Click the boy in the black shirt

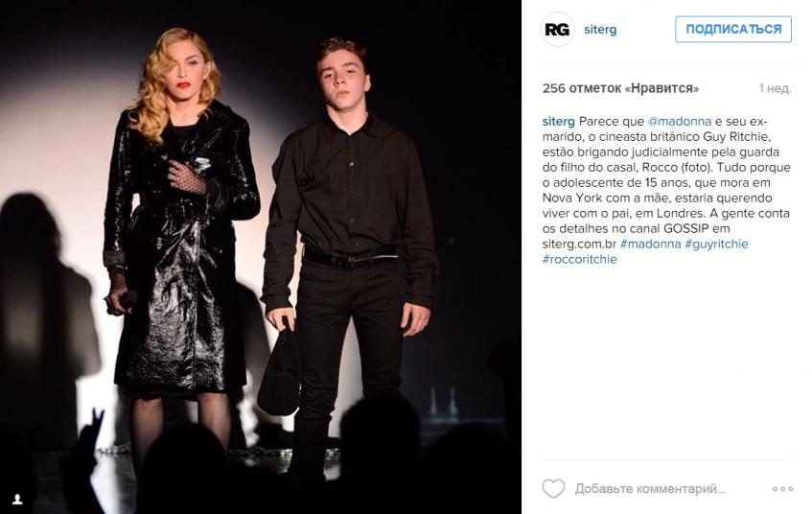[x=350, y=248]
